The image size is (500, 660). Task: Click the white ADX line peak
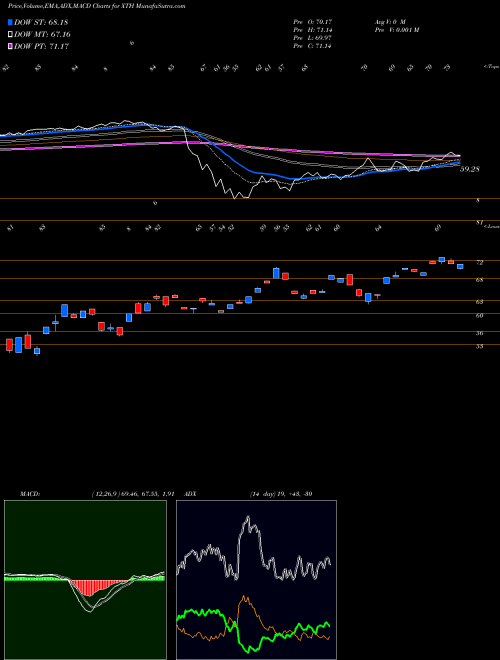pyautogui.click(x=248, y=519)
